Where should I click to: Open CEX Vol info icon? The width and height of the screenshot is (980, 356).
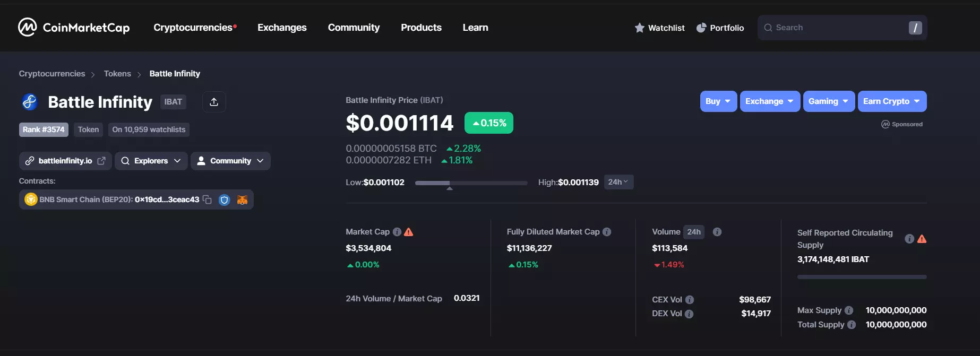tap(690, 300)
